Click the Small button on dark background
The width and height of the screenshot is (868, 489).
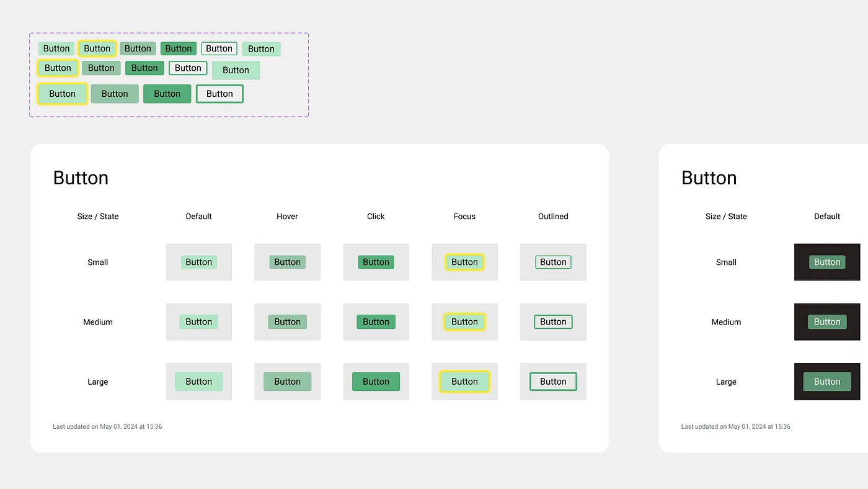(826, 262)
